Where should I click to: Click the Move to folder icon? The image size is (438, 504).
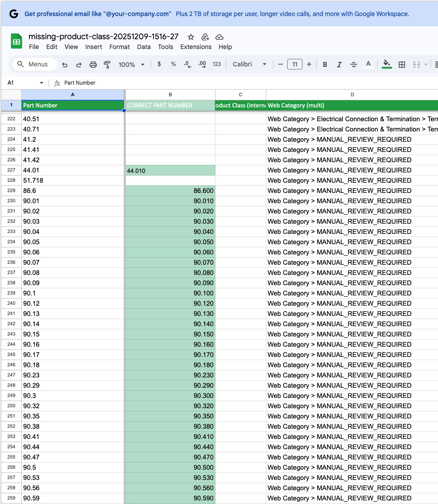pyautogui.click(x=205, y=37)
